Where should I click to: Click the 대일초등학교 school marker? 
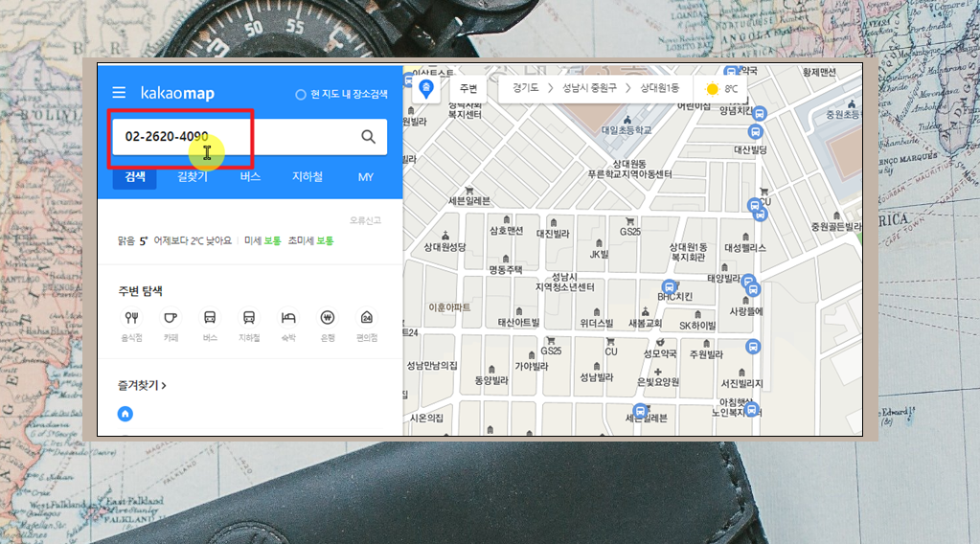627,120
